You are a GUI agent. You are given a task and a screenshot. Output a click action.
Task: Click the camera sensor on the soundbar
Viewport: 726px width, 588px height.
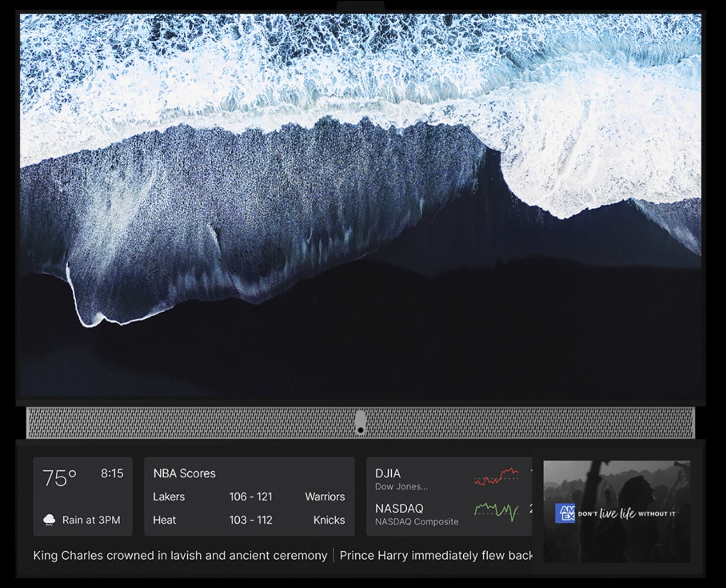[360, 422]
